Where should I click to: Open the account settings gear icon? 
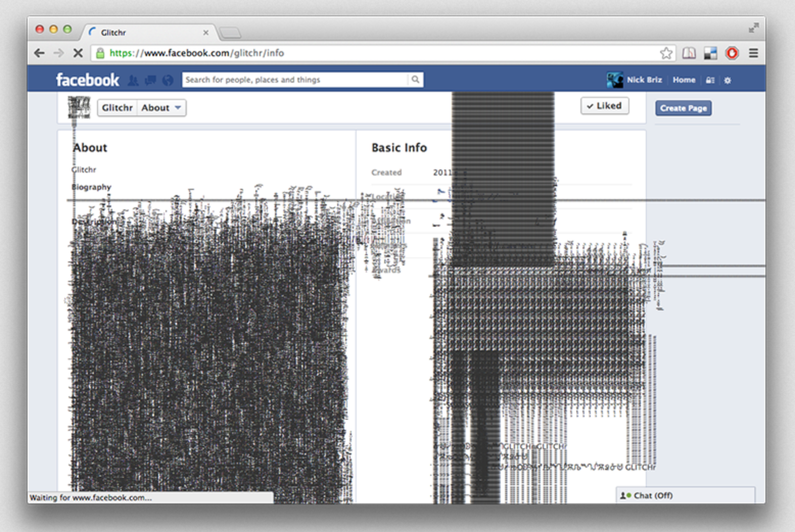click(728, 80)
